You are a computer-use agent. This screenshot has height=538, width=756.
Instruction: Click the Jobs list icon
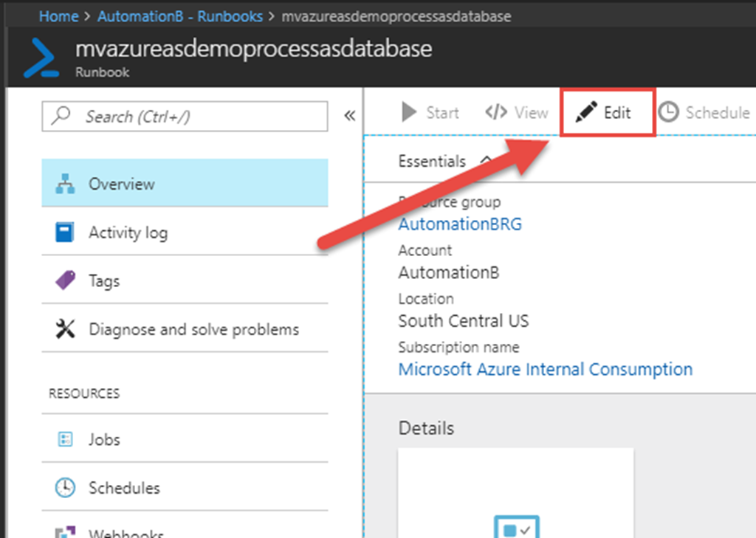[65, 439]
